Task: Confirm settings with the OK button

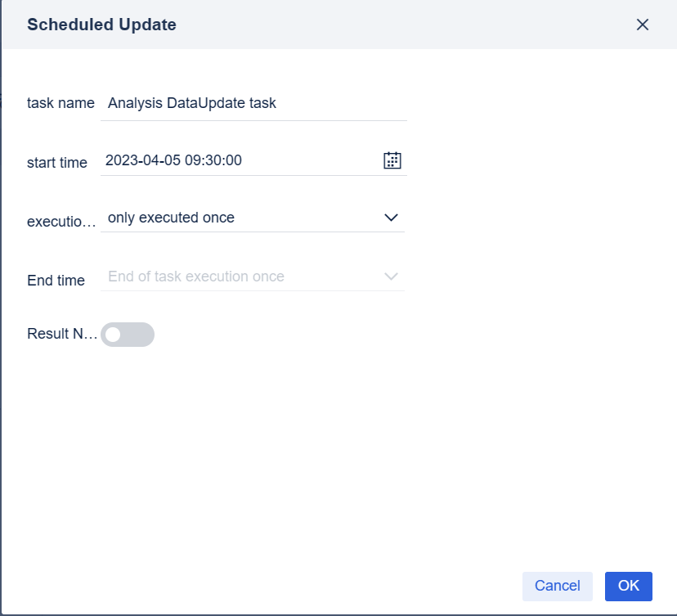Action: [x=628, y=586]
